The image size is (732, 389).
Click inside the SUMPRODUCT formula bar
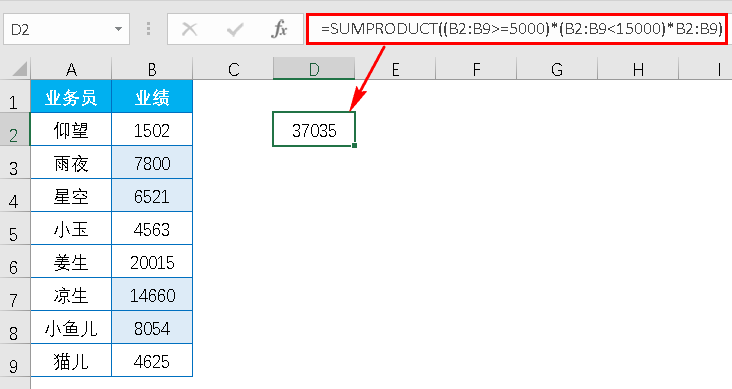tap(517, 29)
